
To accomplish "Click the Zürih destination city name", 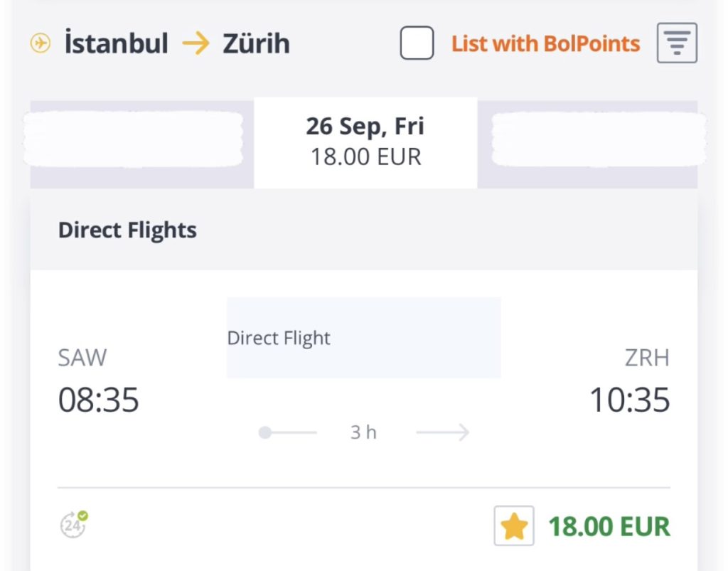I will pyautogui.click(x=257, y=44).
